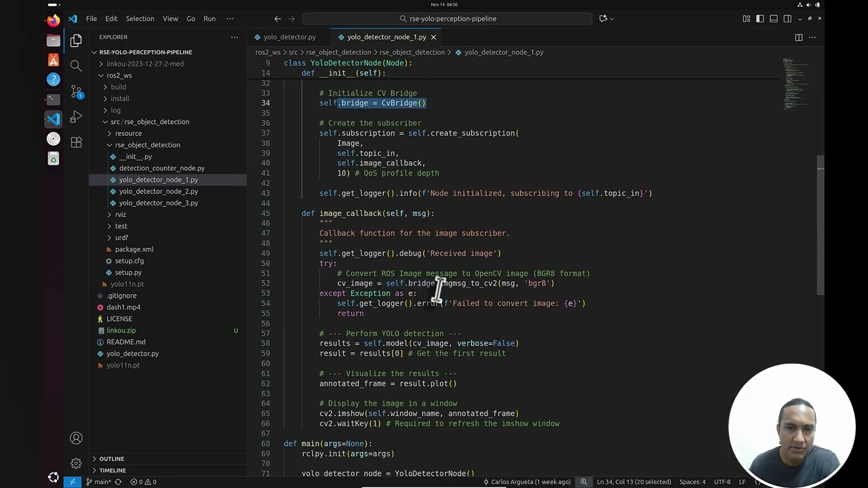Open the Run and Debug view
Viewport: 868px width, 488px height.
[76, 117]
